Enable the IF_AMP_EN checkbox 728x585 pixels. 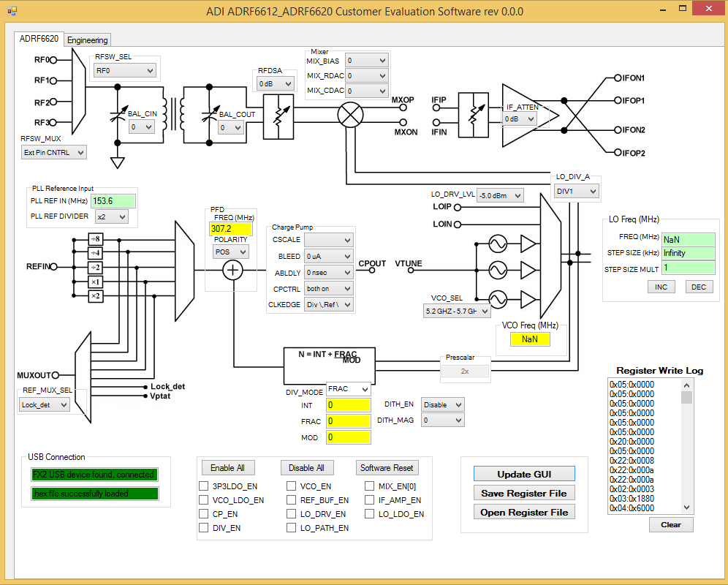pos(370,500)
